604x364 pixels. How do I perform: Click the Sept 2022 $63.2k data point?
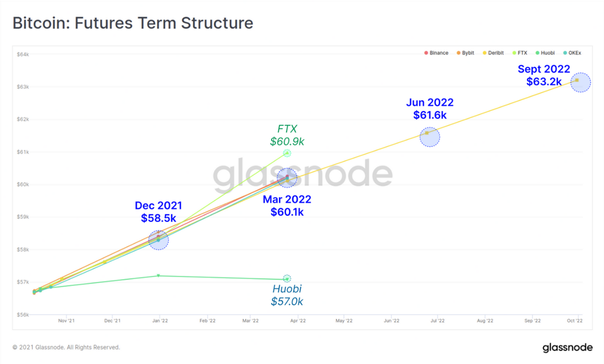580,82
